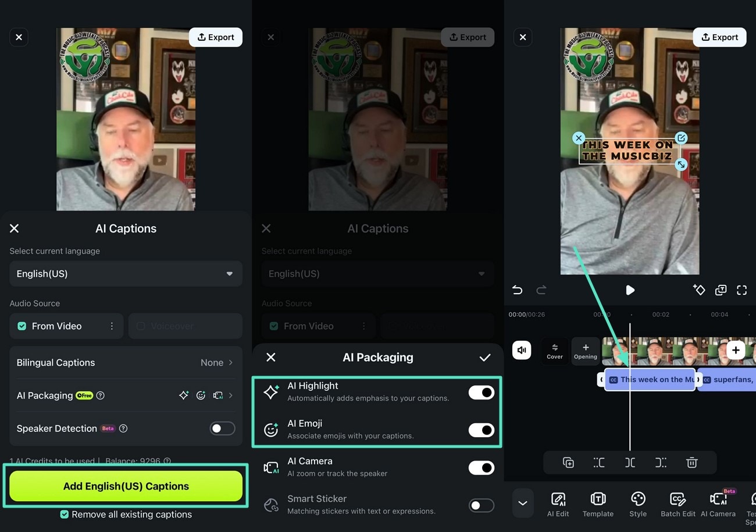Disable the AI Emoji toggle

pos(482,430)
